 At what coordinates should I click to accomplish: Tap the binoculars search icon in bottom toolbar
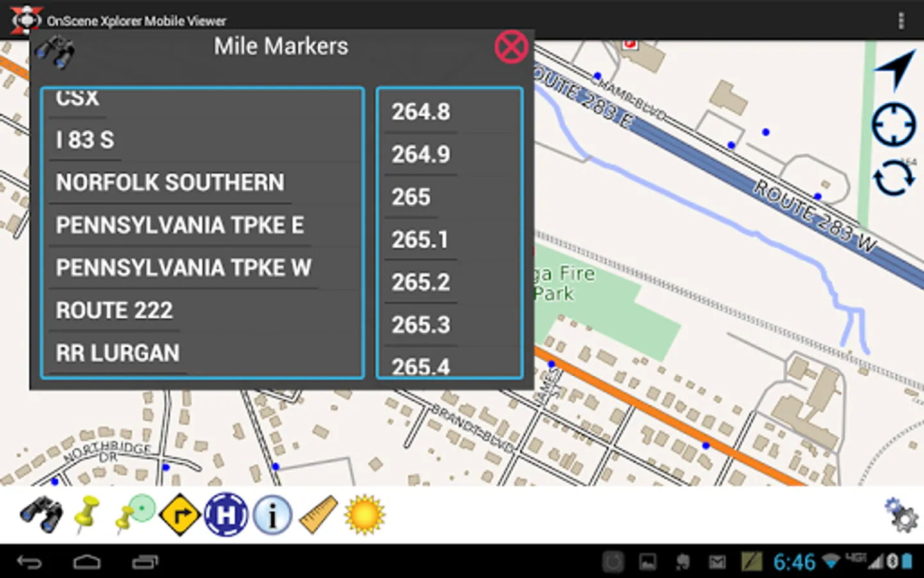41,514
